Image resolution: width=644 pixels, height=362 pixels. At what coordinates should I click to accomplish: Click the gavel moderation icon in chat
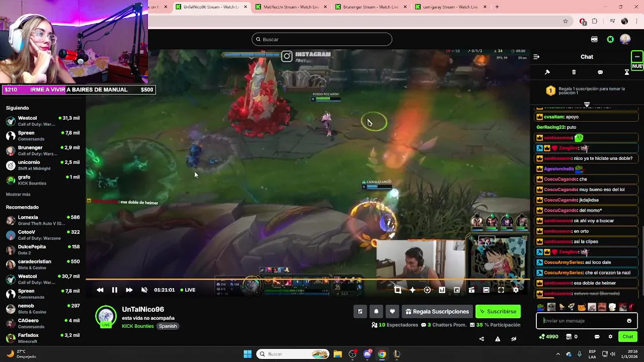tap(547, 72)
